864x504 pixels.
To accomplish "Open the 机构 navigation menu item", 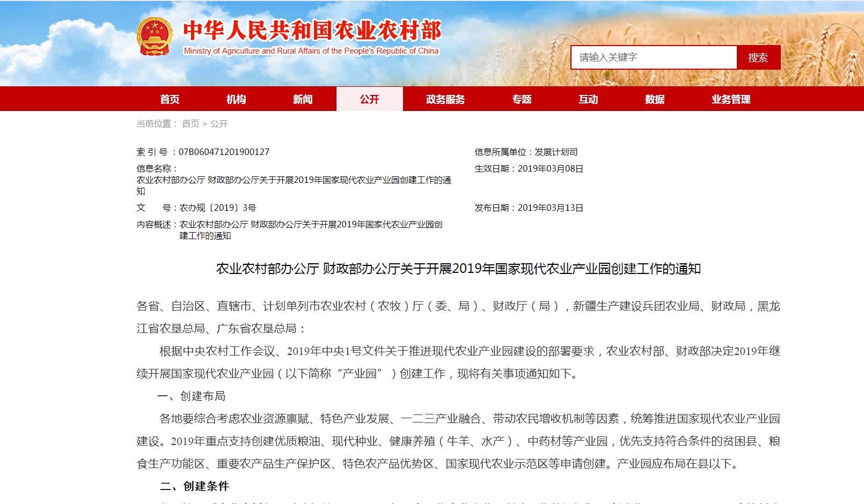I will click(236, 99).
